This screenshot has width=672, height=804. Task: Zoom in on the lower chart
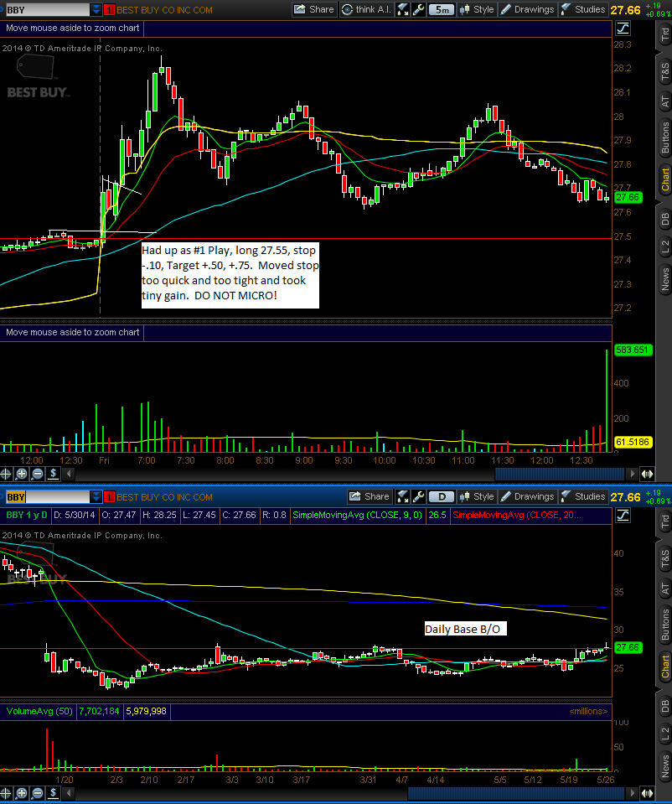click(x=22, y=793)
